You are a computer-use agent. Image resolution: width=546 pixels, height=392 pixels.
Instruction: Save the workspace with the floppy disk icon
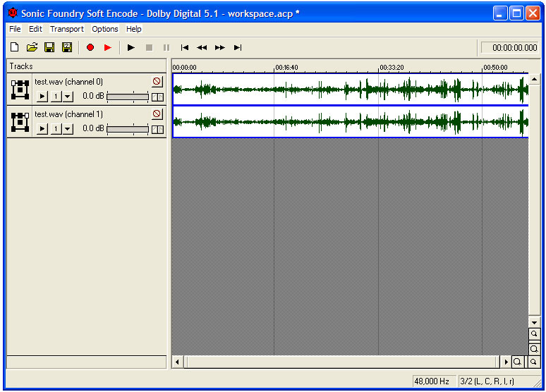coord(49,47)
